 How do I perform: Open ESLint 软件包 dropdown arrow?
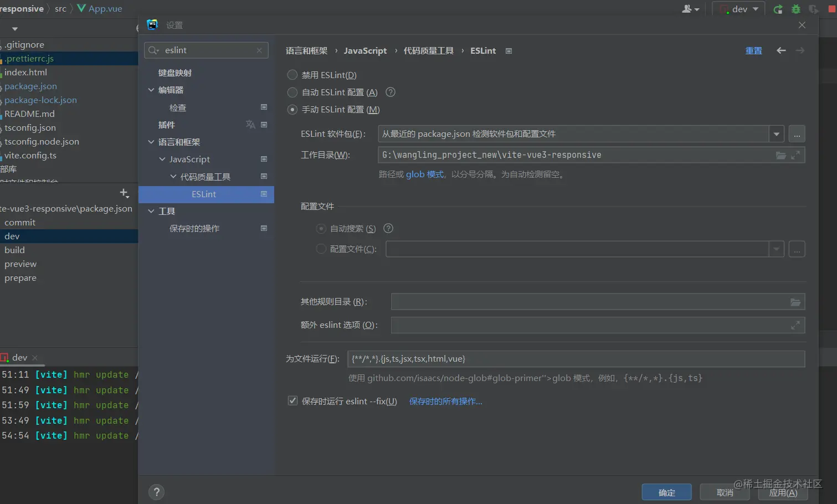776,134
